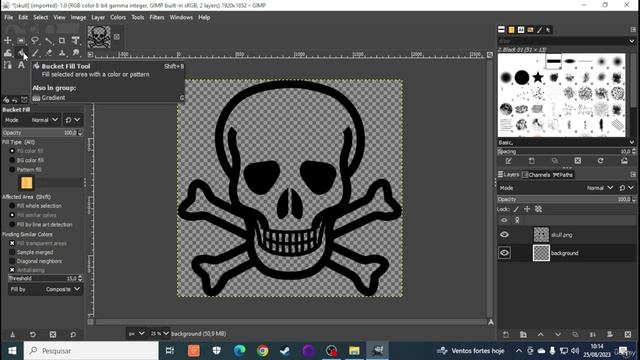Open the Layer menu
Viewport: 640px width, 360px height.
pos(98,18)
